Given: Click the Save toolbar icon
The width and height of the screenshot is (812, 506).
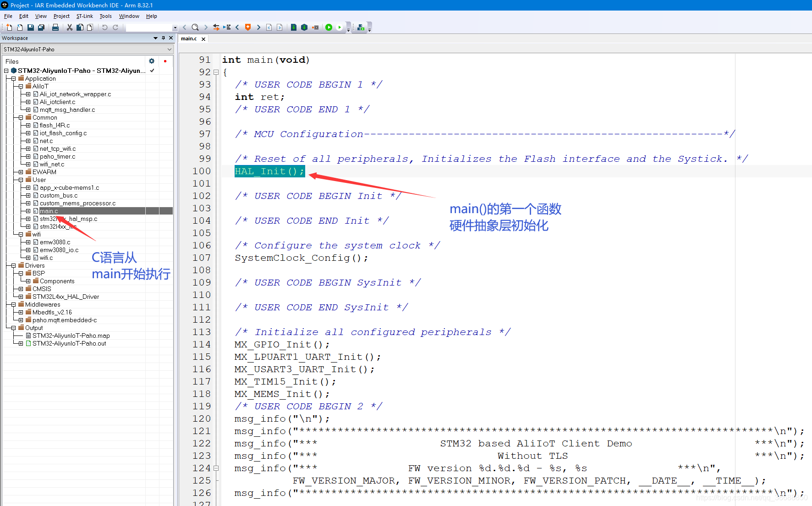Looking at the screenshot, I should click(x=30, y=27).
